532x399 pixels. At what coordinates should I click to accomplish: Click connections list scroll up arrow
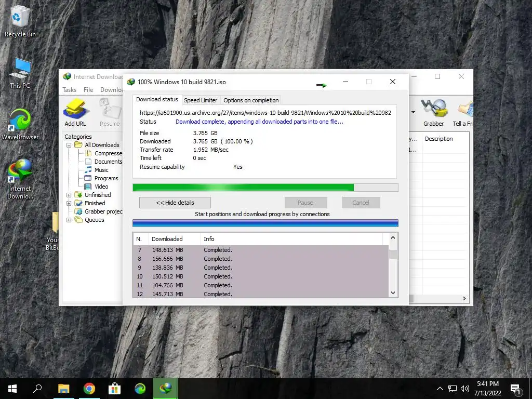pos(393,238)
